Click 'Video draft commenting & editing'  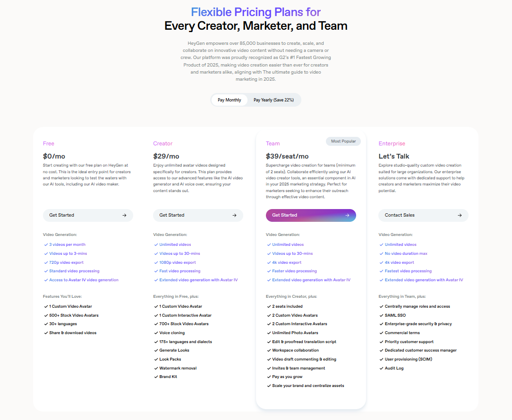click(x=304, y=359)
